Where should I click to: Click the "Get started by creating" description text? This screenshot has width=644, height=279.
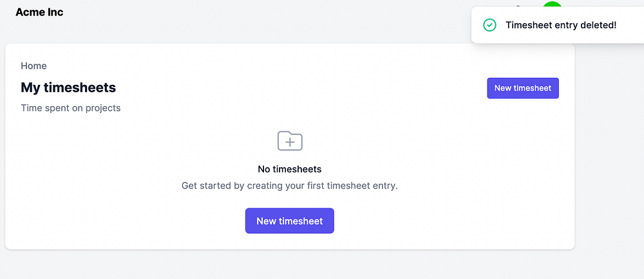click(289, 186)
